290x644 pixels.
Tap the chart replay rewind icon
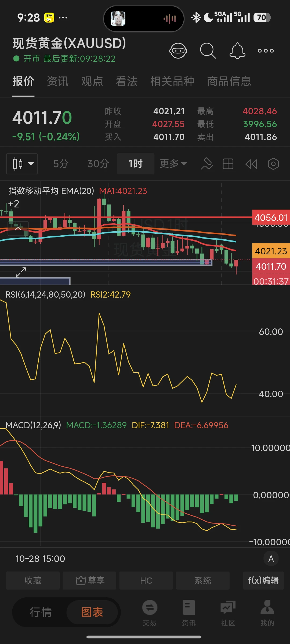click(251, 164)
